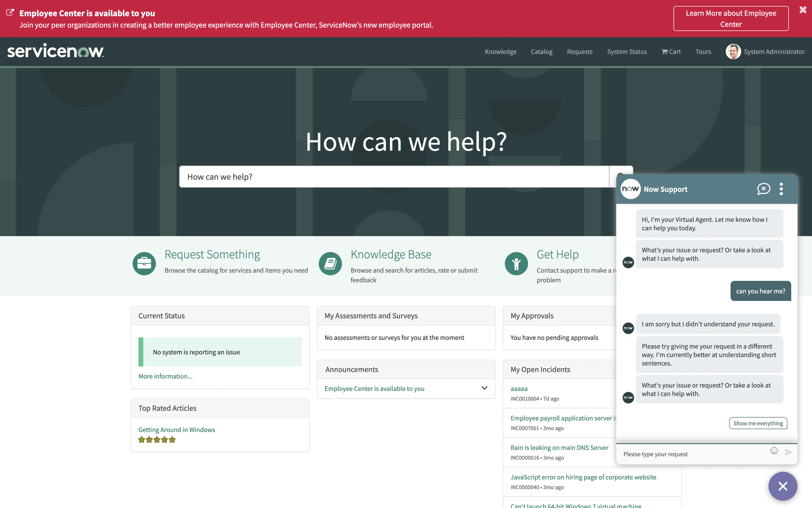Click the Virtual Agent greeting message
The height and width of the screenshot is (508, 812).
709,224
